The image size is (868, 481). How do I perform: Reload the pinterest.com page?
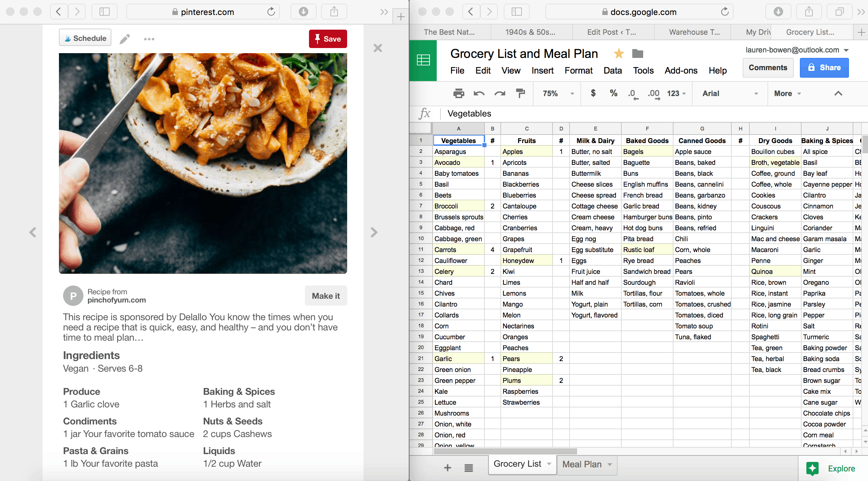(271, 12)
